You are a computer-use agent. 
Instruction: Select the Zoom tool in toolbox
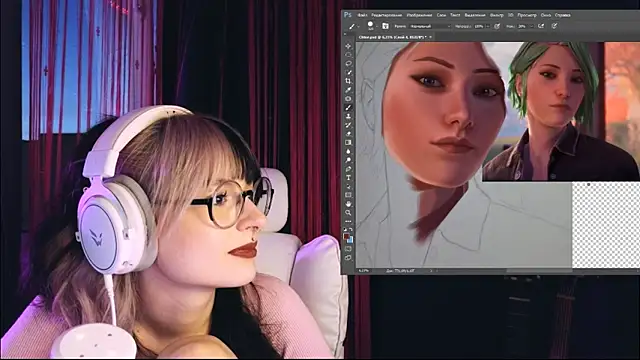(x=348, y=213)
